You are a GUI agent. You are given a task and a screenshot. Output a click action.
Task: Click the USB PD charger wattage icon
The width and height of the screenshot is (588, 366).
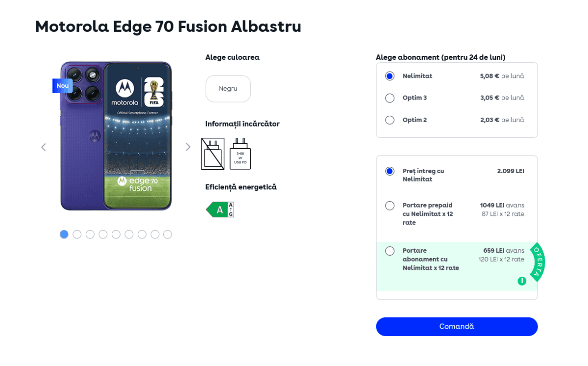[240, 154]
